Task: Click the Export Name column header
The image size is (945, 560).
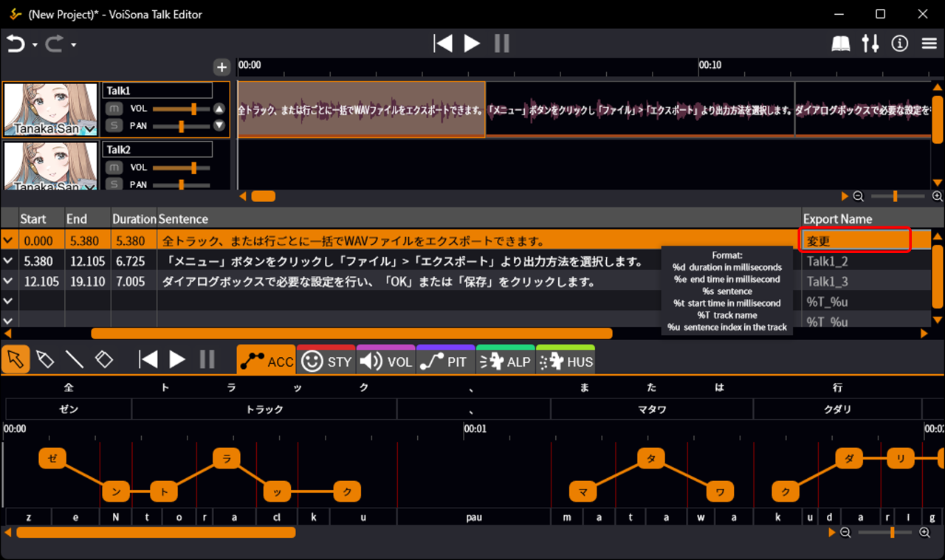Action: click(839, 219)
